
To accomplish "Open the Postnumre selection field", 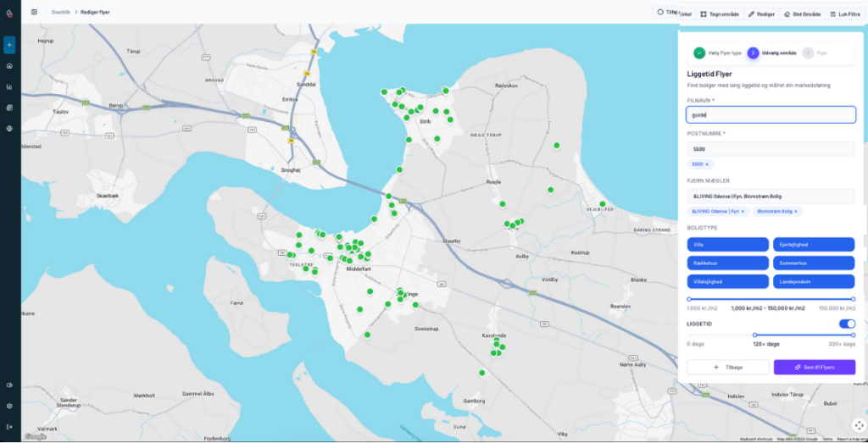I will point(771,149).
